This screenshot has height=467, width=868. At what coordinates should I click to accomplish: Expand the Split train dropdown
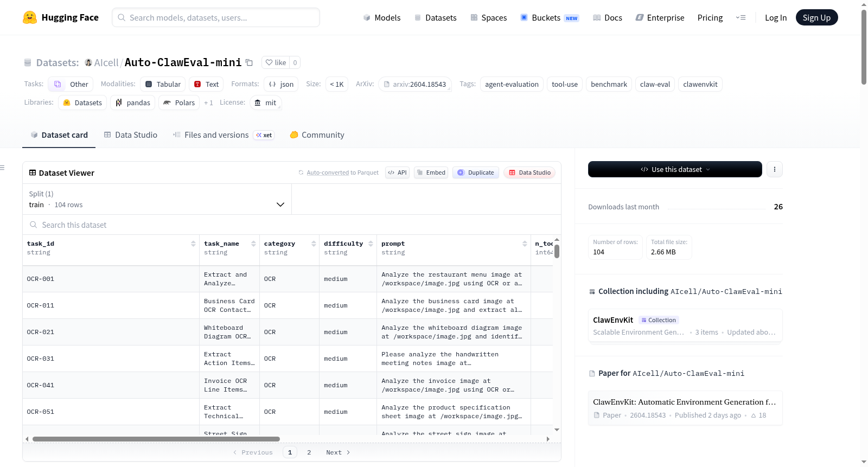coord(157,199)
